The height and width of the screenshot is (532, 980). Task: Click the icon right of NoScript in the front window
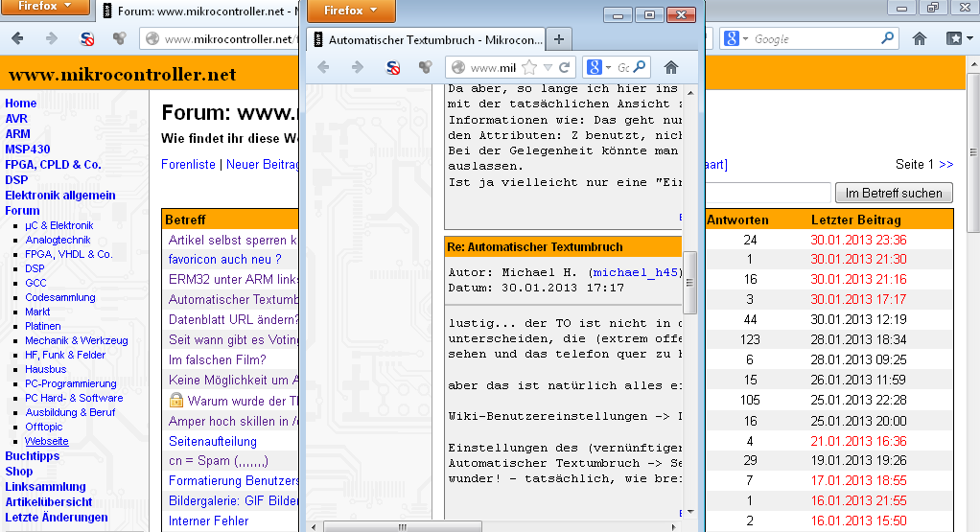click(425, 67)
